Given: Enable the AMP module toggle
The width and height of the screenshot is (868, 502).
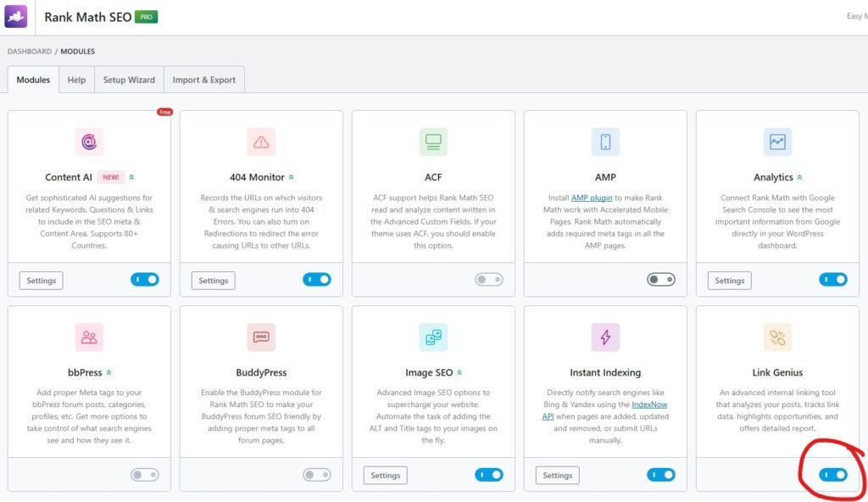Looking at the screenshot, I should (661, 280).
